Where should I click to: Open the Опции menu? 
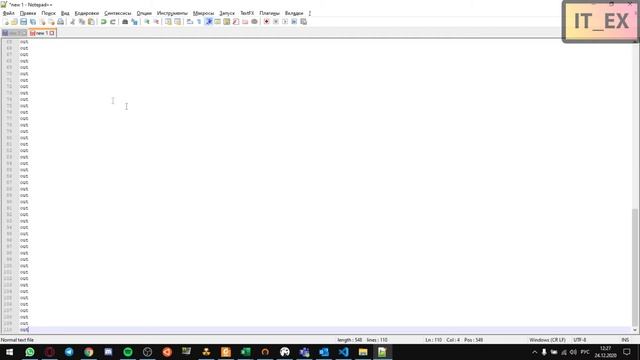(144, 13)
